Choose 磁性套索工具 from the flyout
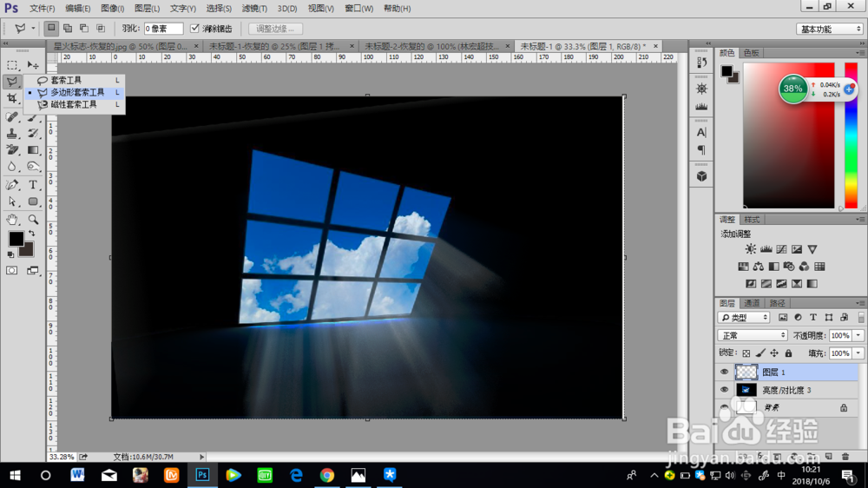The height and width of the screenshot is (488, 868). click(74, 104)
